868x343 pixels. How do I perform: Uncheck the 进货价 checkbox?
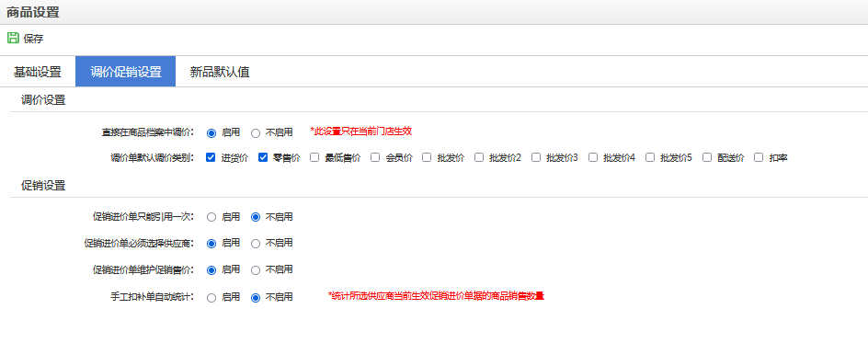[x=211, y=157]
